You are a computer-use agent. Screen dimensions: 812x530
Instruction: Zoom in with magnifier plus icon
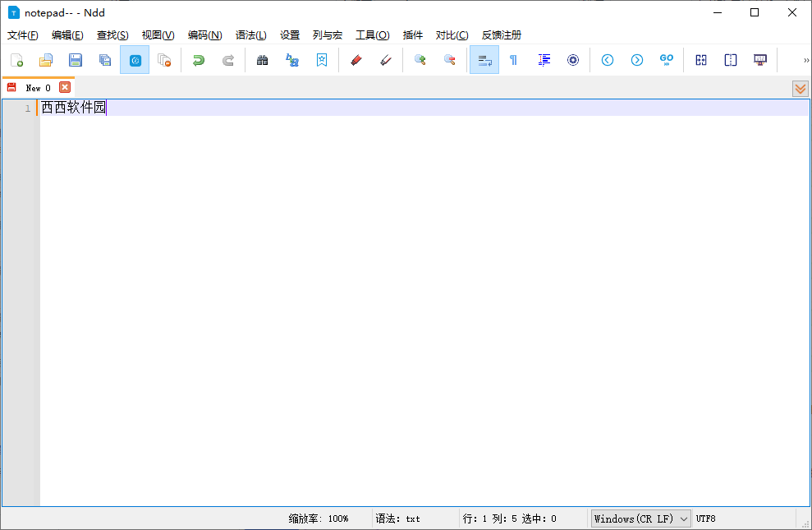click(420, 60)
